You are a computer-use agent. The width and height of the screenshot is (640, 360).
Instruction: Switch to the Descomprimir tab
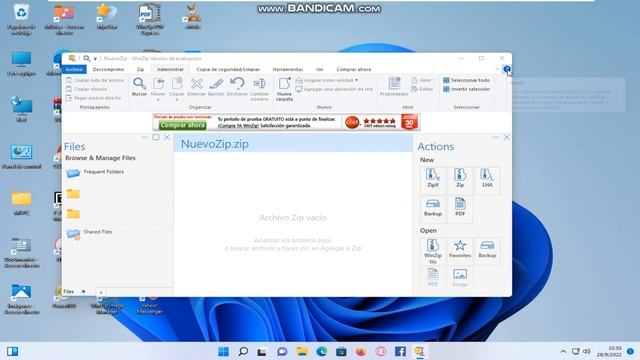pos(108,69)
